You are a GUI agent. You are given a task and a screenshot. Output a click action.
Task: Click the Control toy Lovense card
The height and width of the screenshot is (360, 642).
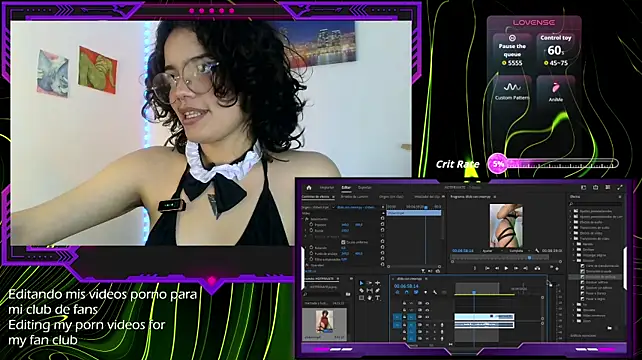[x=556, y=50]
